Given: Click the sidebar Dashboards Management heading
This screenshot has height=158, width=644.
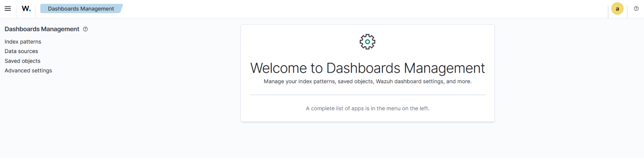Looking at the screenshot, I should point(42,29).
